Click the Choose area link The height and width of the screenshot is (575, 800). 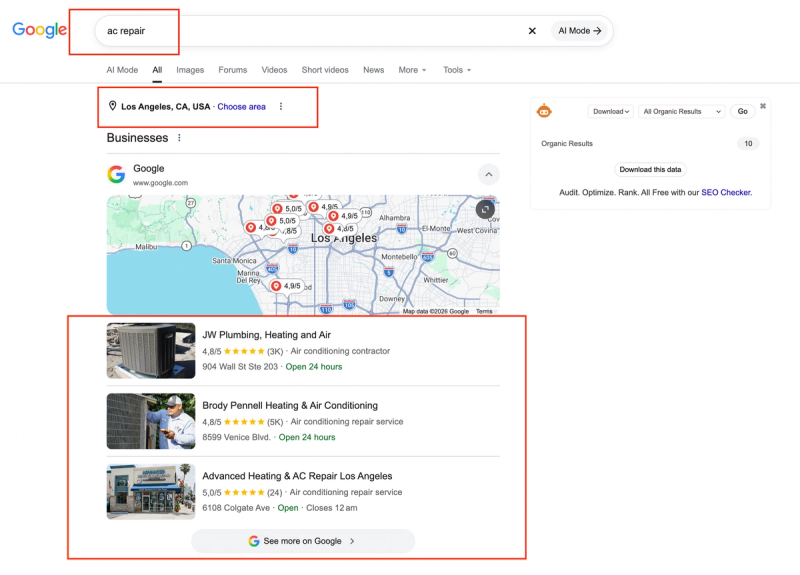click(x=241, y=107)
